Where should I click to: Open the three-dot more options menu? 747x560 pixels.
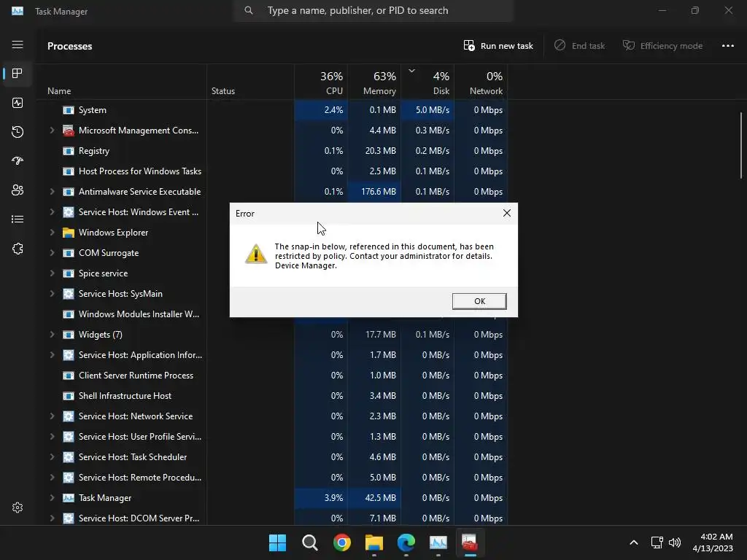coord(727,46)
